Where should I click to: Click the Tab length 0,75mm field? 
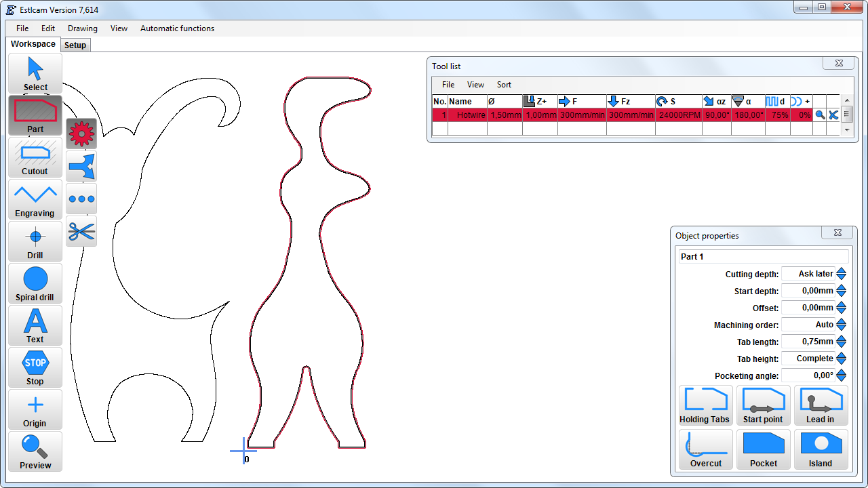click(x=808, y=342)
